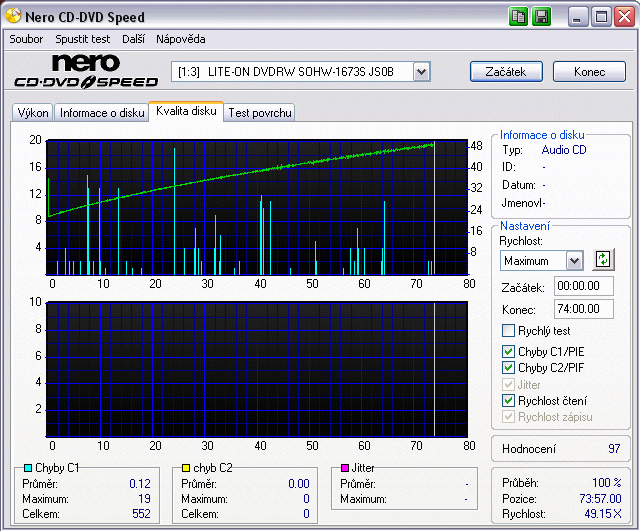
Task: Click the Konec time field showing 74:00.00
Action: (583, 309)
